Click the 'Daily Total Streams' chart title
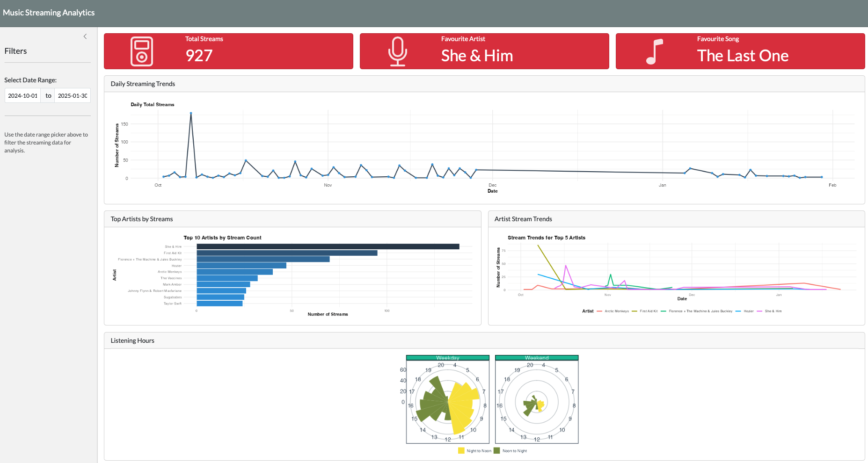The width and height of the screenshot is (868, 463). 153,105
